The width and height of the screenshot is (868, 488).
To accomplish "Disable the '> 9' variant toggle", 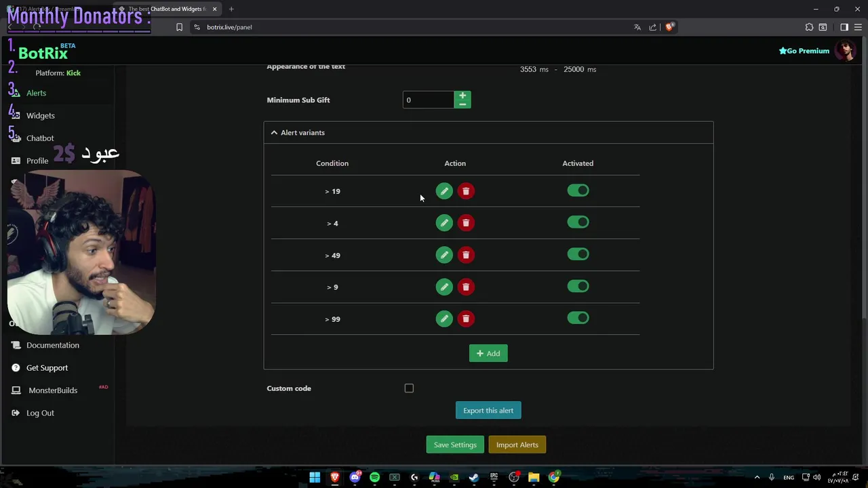I will [x=578, y=286].
